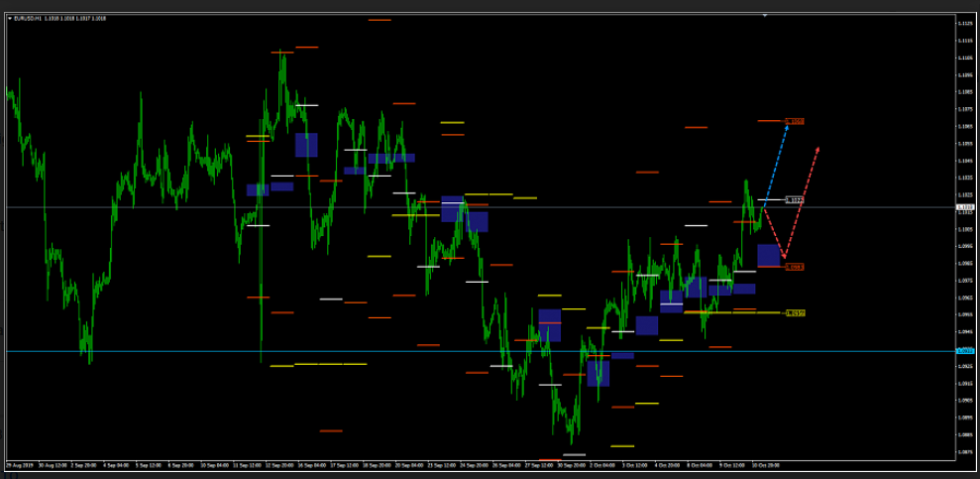Click the chart shift triangle at top

point(765,16)
